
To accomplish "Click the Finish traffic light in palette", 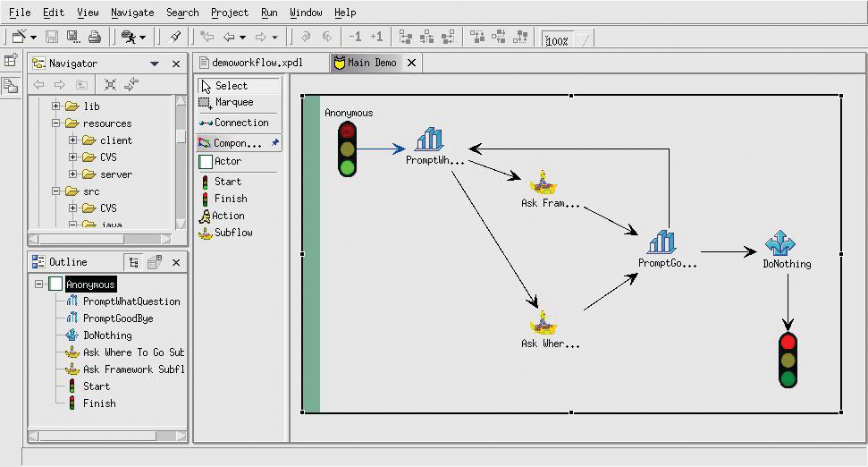I will (x=231, y=199).
